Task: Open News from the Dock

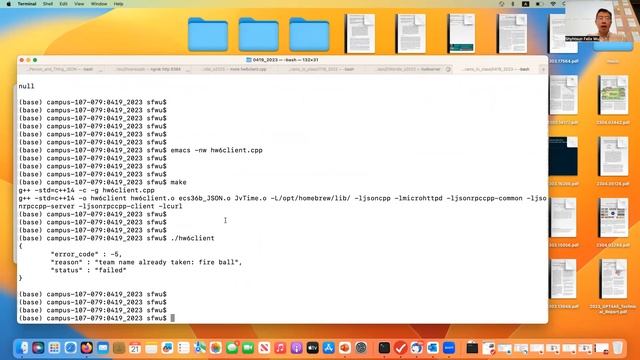Action: coord(264,348)
